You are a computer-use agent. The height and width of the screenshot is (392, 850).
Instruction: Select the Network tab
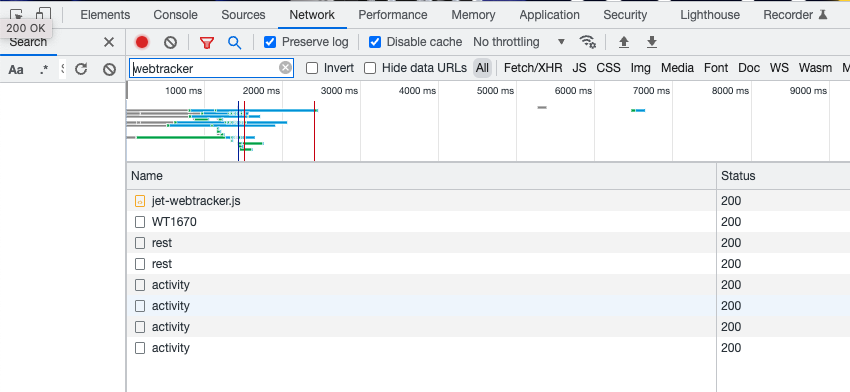click(x=312, y=15)
